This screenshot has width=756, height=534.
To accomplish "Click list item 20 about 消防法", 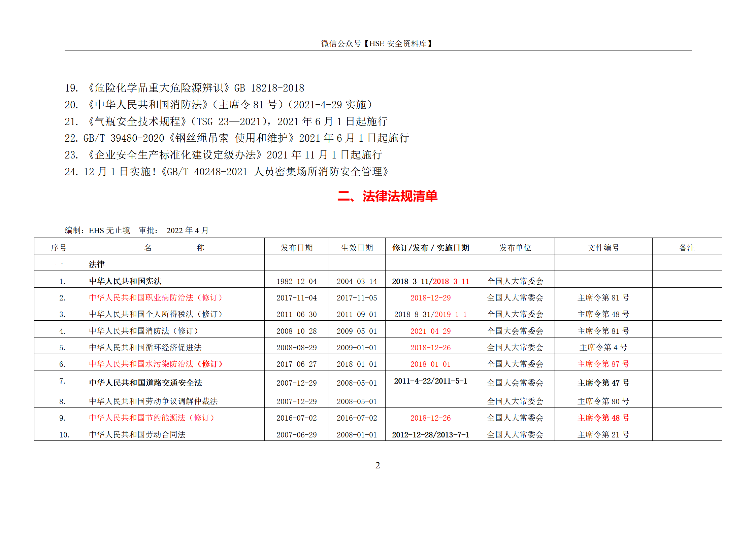I will coord(219,105).
